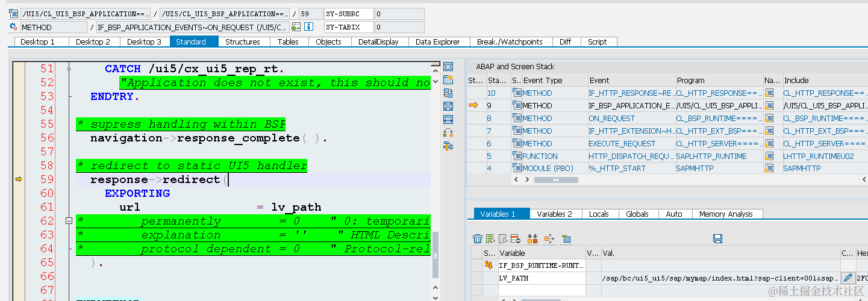868x301 pixels.
Task: Open Services of the Tool icon
Action: click(448, 132)
